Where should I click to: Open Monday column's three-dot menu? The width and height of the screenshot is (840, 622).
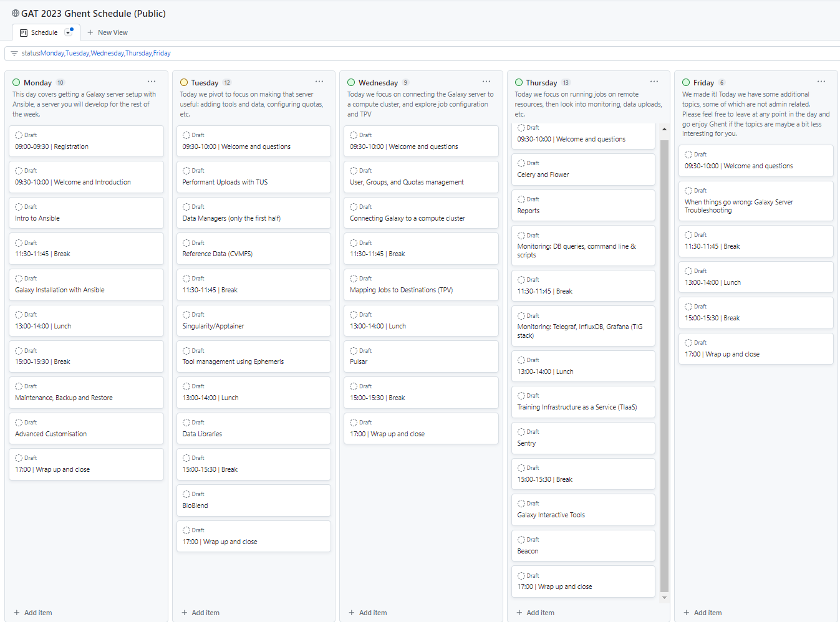point(152,82)
